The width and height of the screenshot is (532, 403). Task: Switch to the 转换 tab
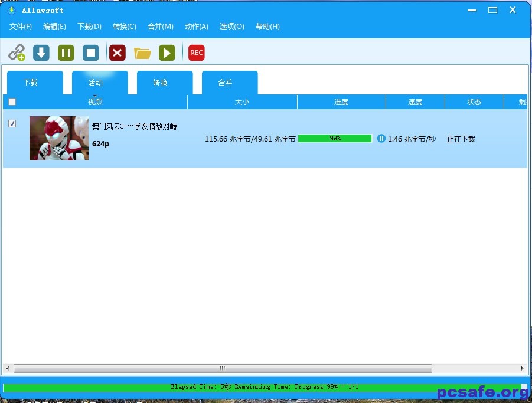click(x=161, y=83)
